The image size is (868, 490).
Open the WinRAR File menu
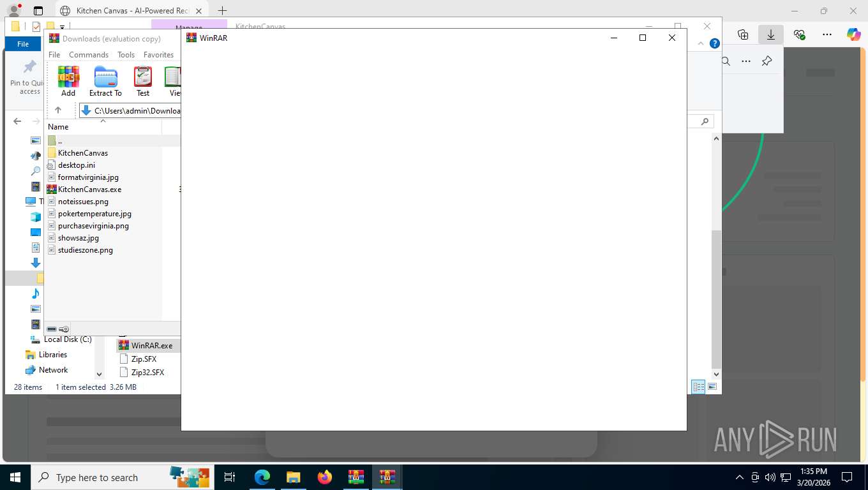click(54, 55)
